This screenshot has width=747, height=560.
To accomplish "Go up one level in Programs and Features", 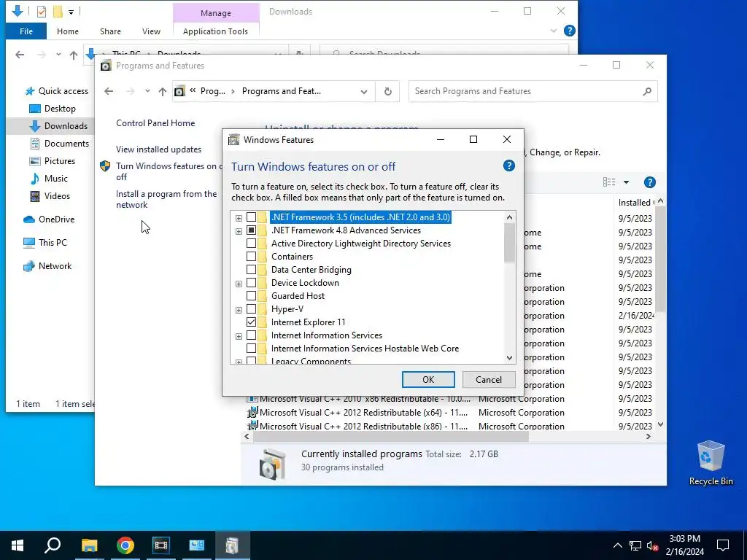I will pos(163,91).
